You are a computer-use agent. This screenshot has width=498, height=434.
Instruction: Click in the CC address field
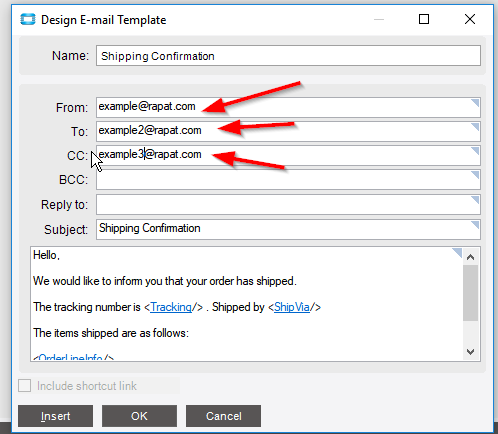coord(288,155)
